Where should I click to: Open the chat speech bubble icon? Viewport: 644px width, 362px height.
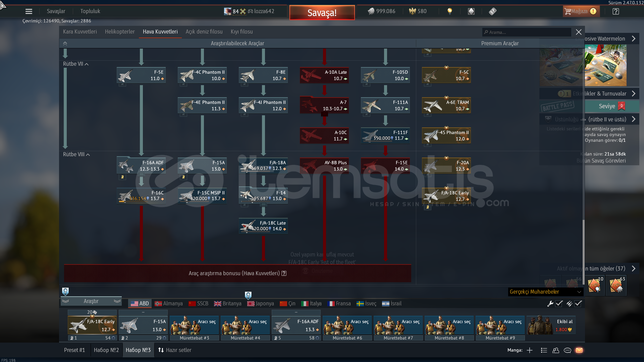pyautogui.click(x=568, y=350)
